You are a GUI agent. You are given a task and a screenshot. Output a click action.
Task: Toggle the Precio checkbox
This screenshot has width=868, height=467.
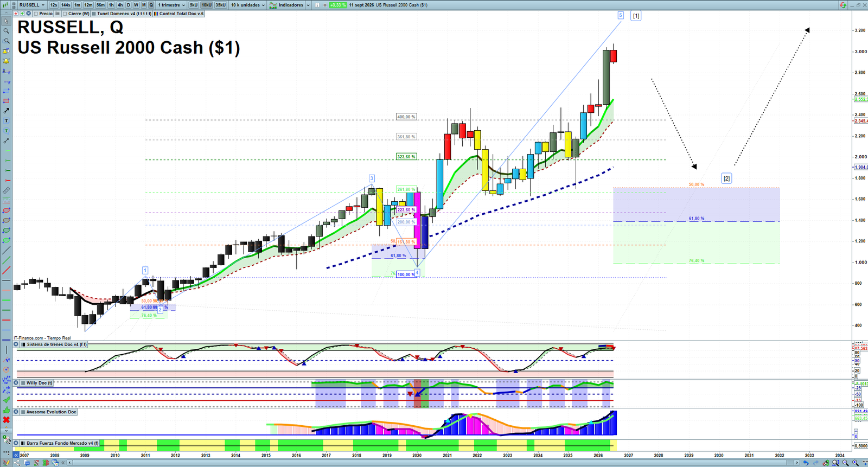pos(36,14)
